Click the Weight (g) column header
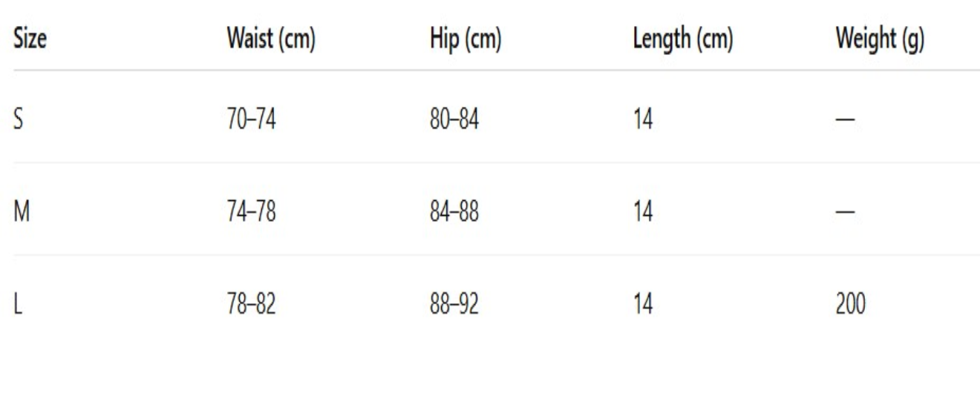 (x=880, y=41)
